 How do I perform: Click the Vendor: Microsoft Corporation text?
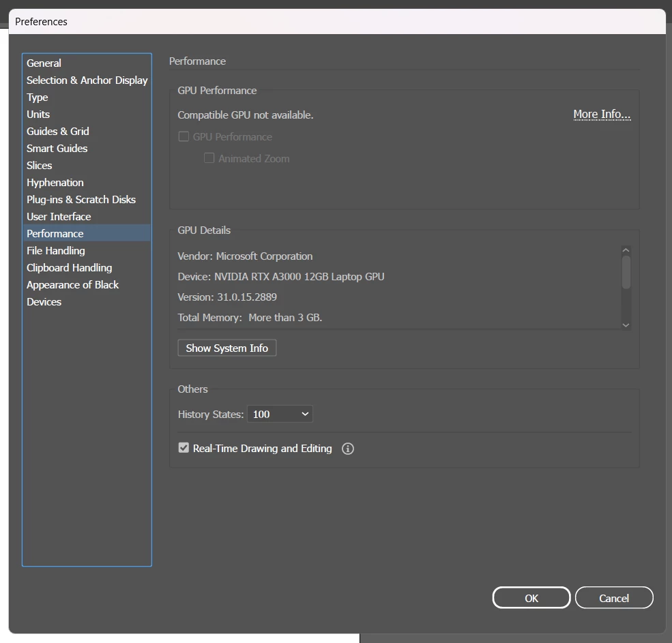tap(245, 256)
